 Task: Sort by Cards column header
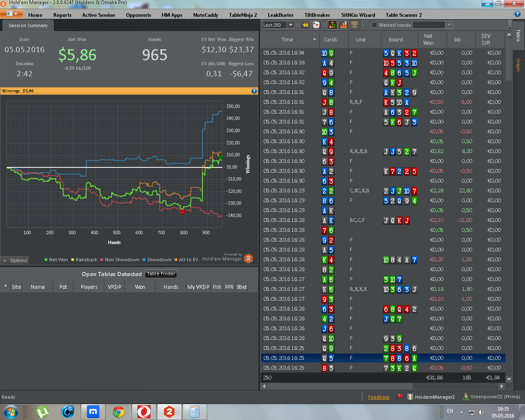pos(330,40)
